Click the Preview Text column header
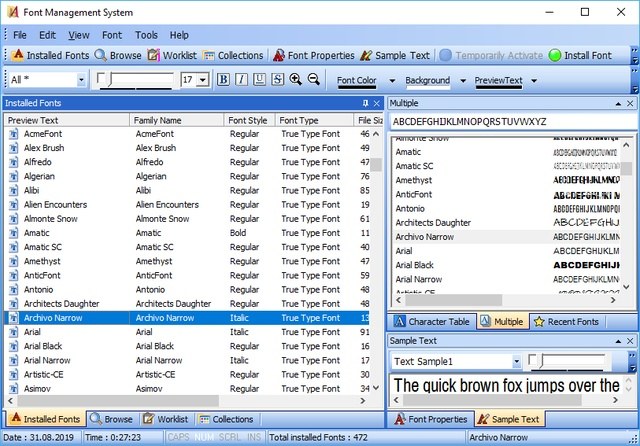 coord(67,120)
